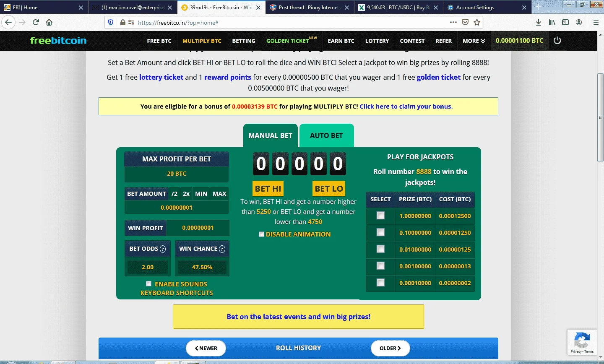Toggle the browser sidebar icon
604x364 pixels.
tap(565, 22)
